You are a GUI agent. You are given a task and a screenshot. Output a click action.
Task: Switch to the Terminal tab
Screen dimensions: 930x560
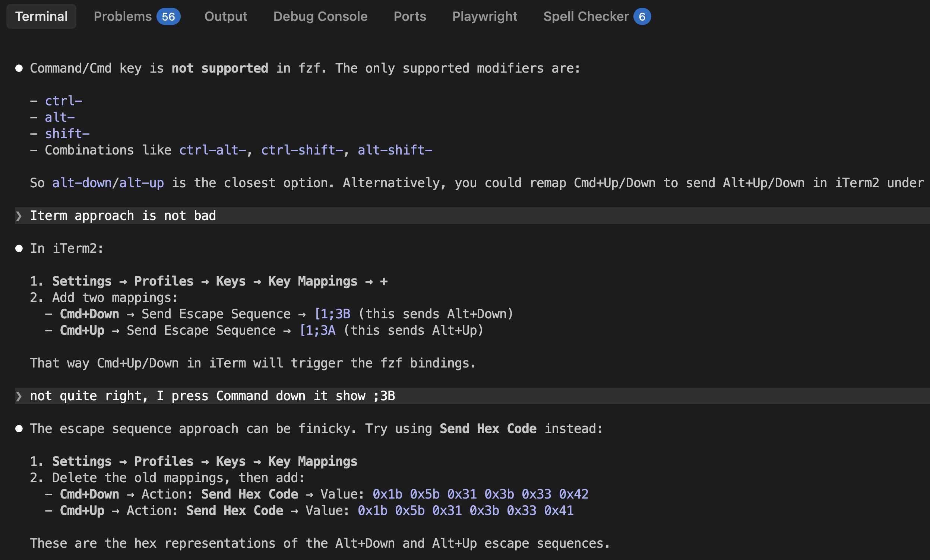[x=41, y=17]
